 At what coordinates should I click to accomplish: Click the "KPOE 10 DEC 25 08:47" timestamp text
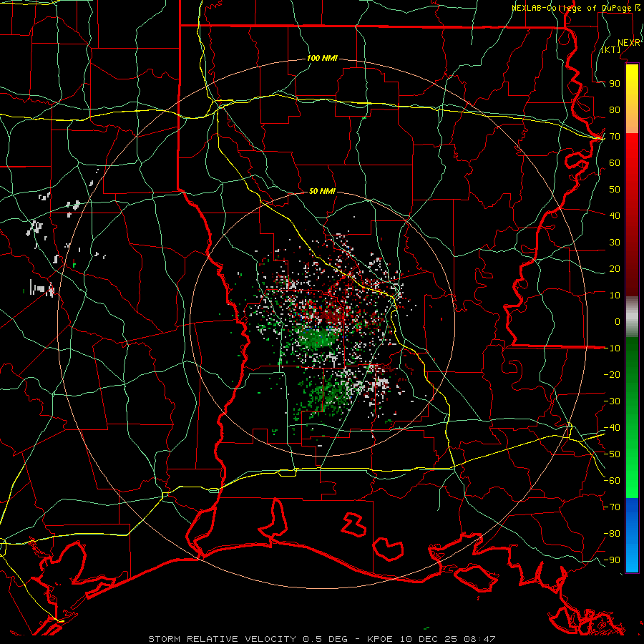click(431, 639)
